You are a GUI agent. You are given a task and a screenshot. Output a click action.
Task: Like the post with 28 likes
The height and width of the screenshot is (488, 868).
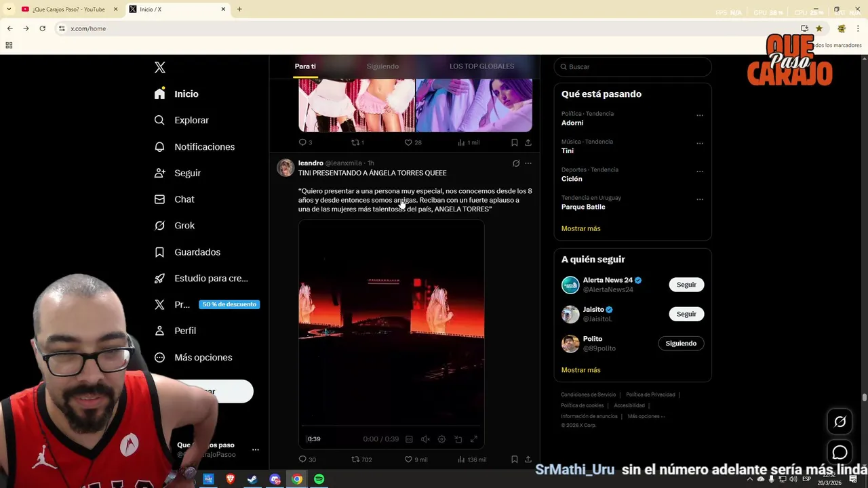point(413,142)
